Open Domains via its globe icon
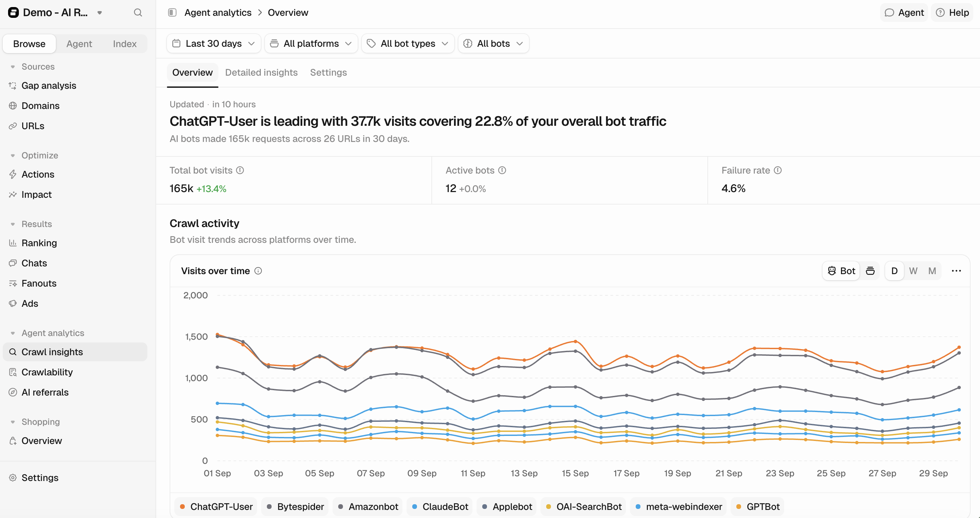Screen dimensions: 980x518 pyautogui.click(x=13, y=106)
